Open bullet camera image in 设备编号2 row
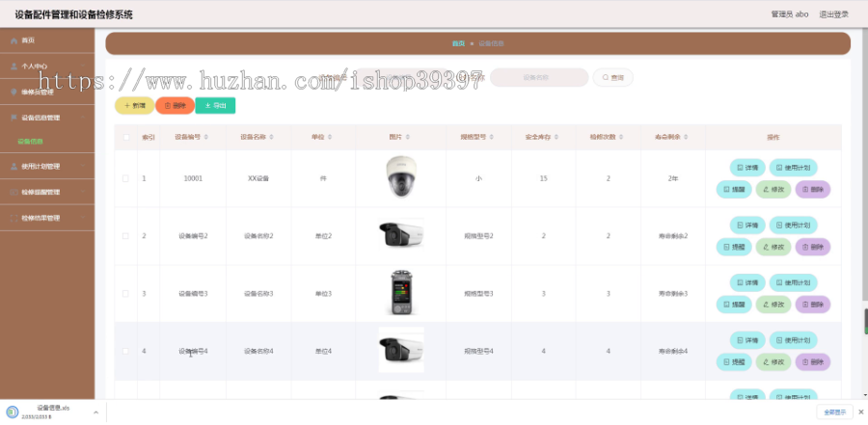This screenshot has height=425, width=868. click(401, 234)
